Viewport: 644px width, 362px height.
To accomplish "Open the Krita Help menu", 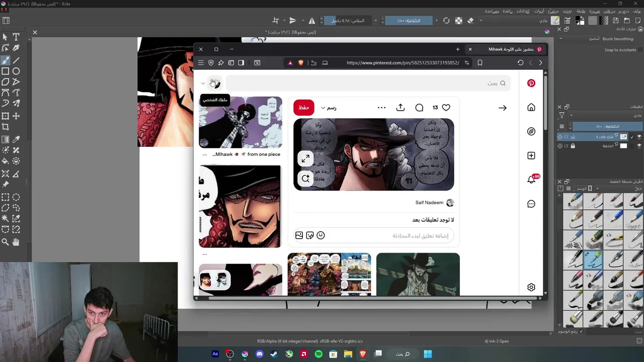I will pyautogui.click(x=492, y=11).
